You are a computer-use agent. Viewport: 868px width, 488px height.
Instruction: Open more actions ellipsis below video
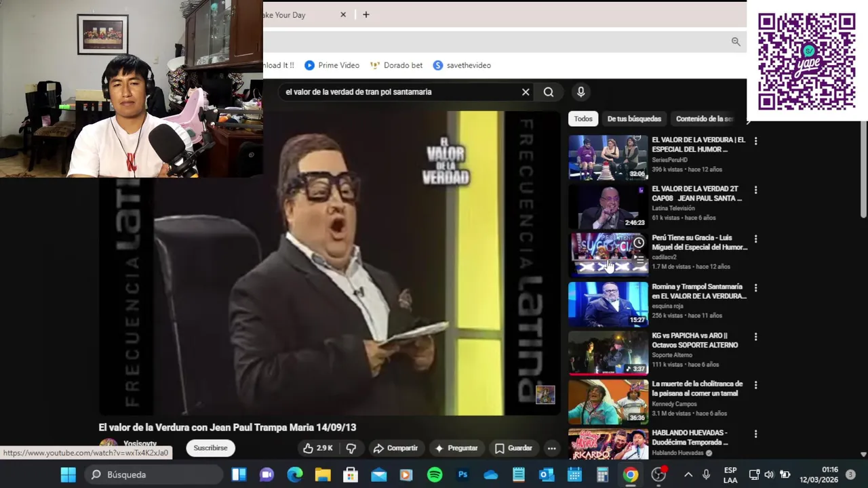click(552, 448)
